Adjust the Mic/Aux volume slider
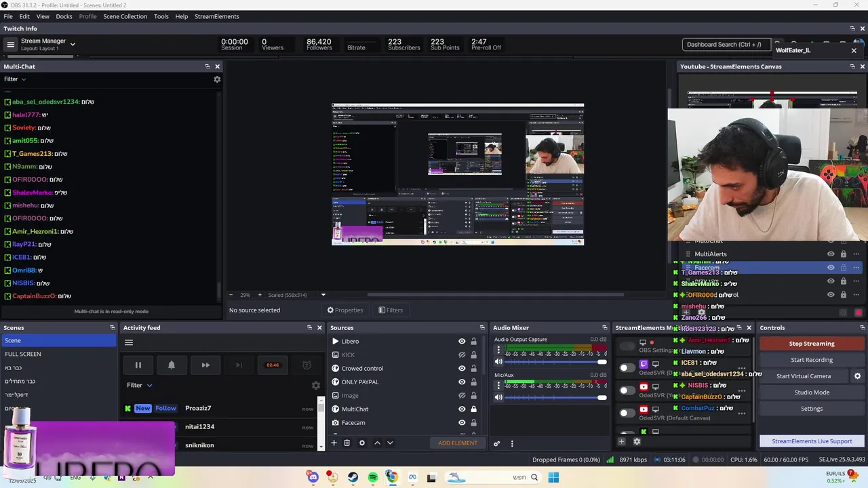 [555, 397]
